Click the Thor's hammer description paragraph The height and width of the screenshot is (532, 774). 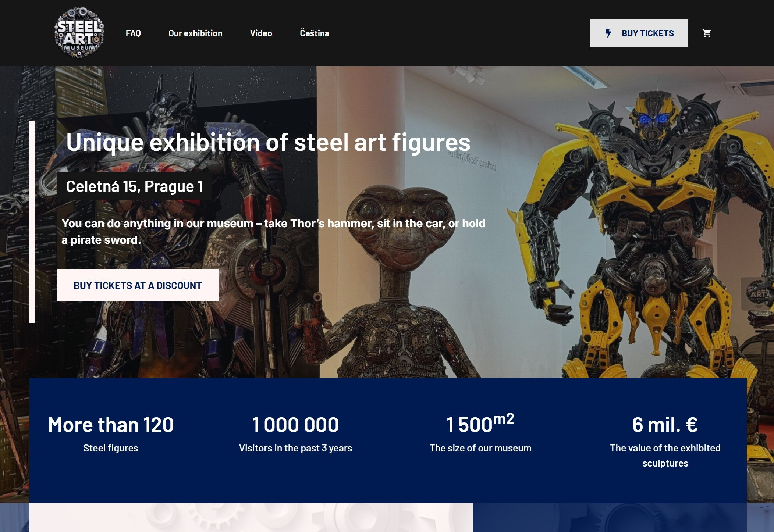tap(273, 232)
